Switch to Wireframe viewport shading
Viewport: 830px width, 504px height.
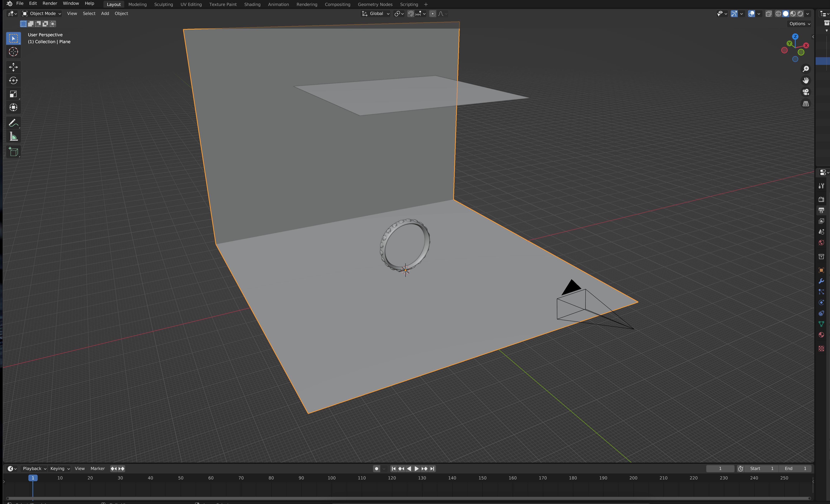[778, 14]
